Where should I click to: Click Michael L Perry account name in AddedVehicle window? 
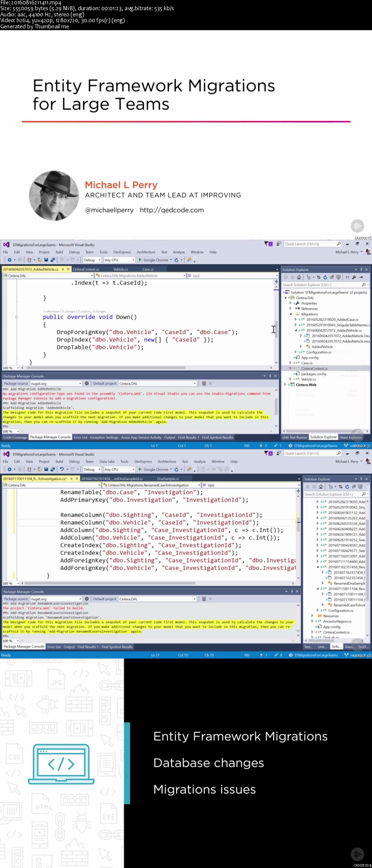pyautogui.click(x=347, y=252)
